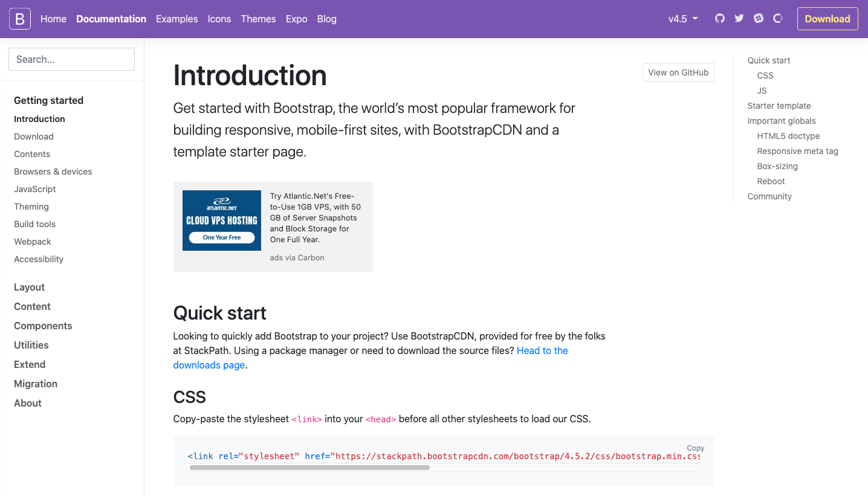This screenshot has width=868, height=496.
Task: Focus the Search input field
Action: 71,59
